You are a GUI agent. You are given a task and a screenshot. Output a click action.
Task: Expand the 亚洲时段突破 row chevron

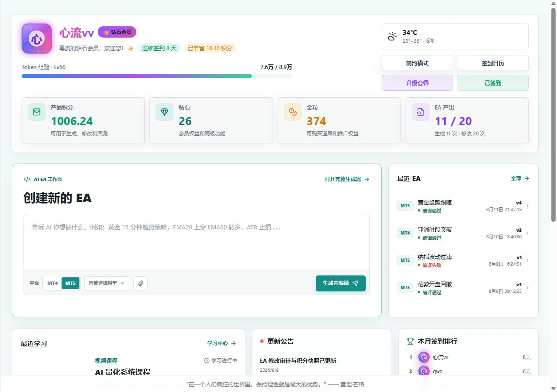click(527, 233)
